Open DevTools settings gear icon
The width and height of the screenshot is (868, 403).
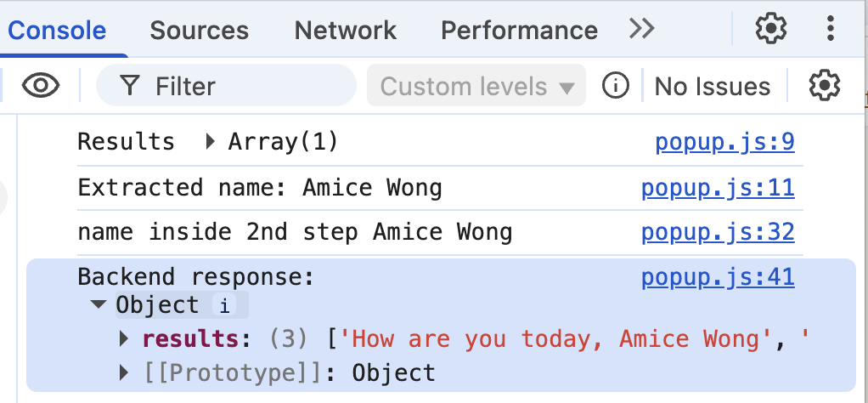[x=771, y=30]
